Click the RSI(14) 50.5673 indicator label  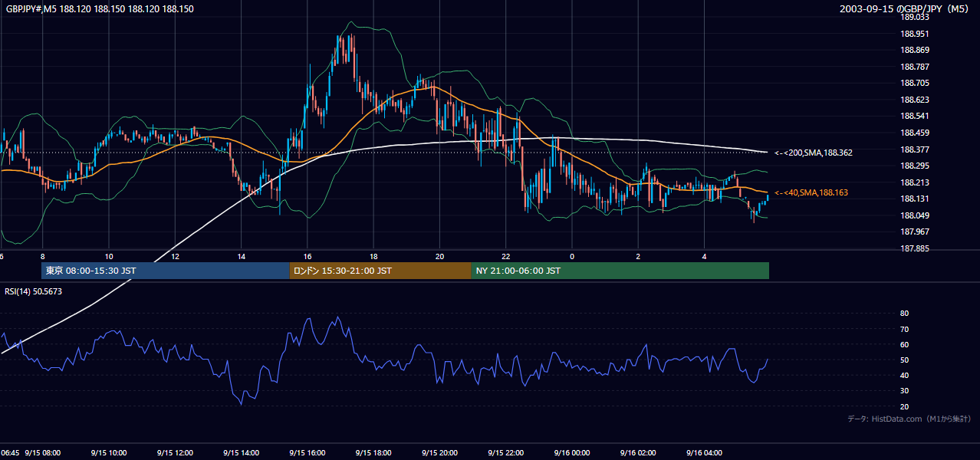click(34, 291)
